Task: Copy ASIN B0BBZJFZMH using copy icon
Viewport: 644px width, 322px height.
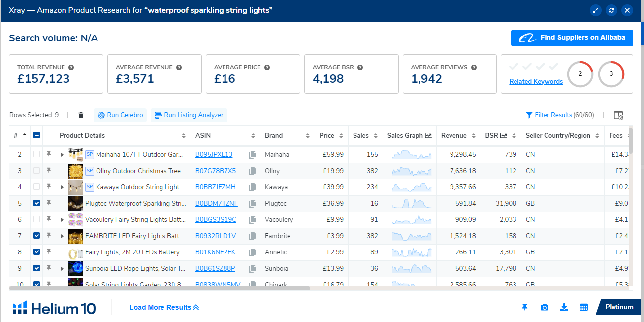Action: click(252, 187)
